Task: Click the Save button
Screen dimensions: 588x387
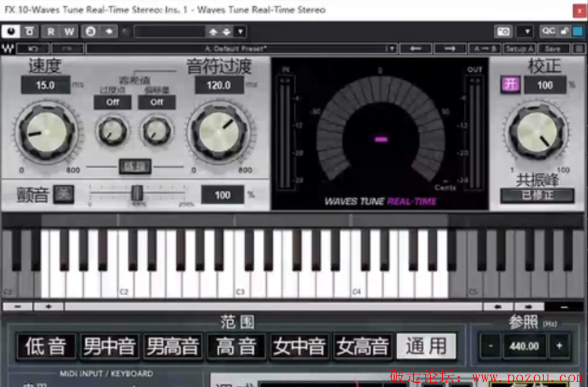Action: click(553, 49)
